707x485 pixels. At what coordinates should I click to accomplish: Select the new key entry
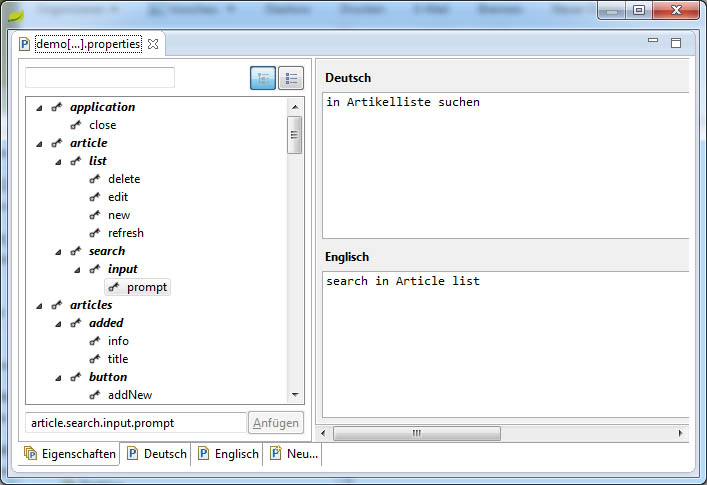tap(119, 215)
